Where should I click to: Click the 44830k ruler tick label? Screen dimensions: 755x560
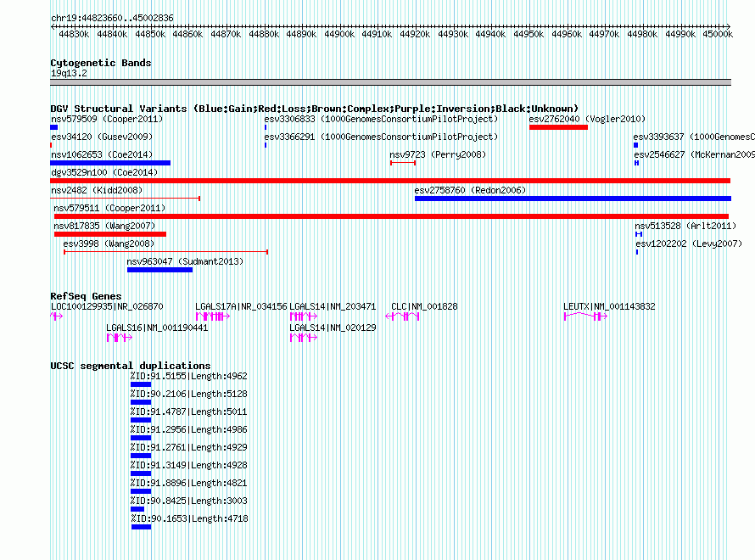coord(74,34)
